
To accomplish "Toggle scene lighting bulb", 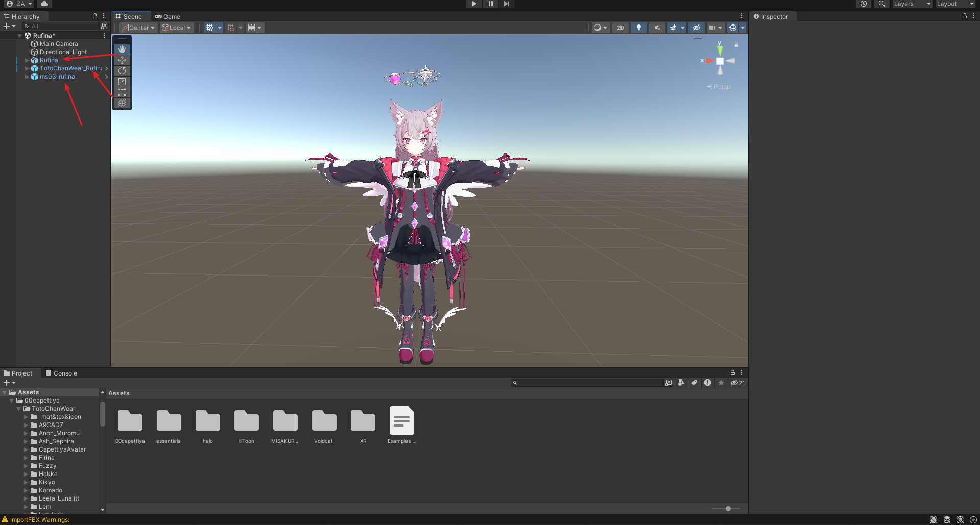I will click(638, 28).
